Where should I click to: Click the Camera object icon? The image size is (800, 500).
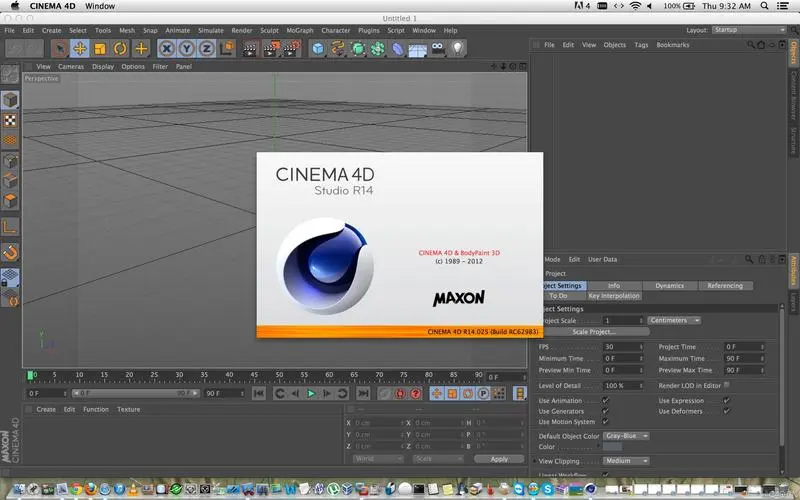pyautogui.click(x=437, y=47)
